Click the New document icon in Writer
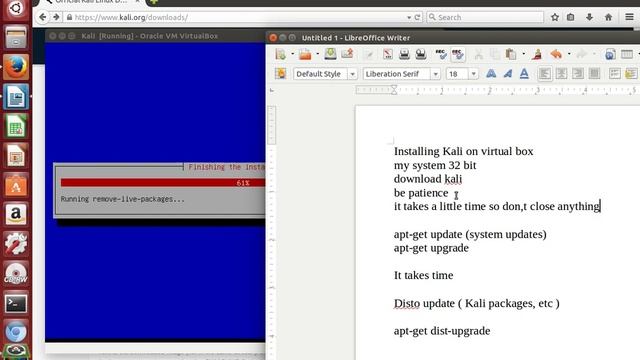The image size is (640, 360). pos(281,54)
